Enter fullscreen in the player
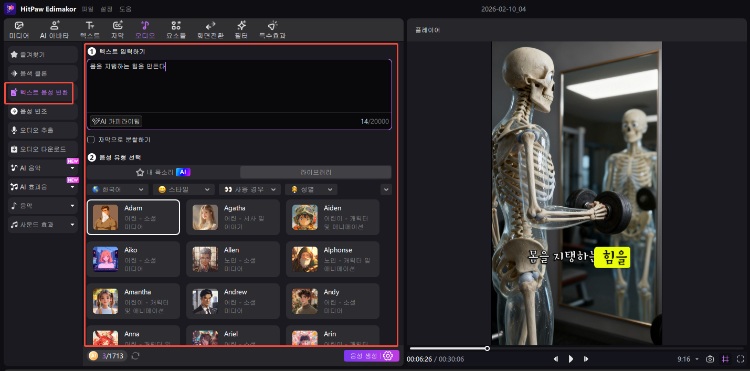Image resolution: width=750 pixels, height=371 pixels. (x=740, y=359)
